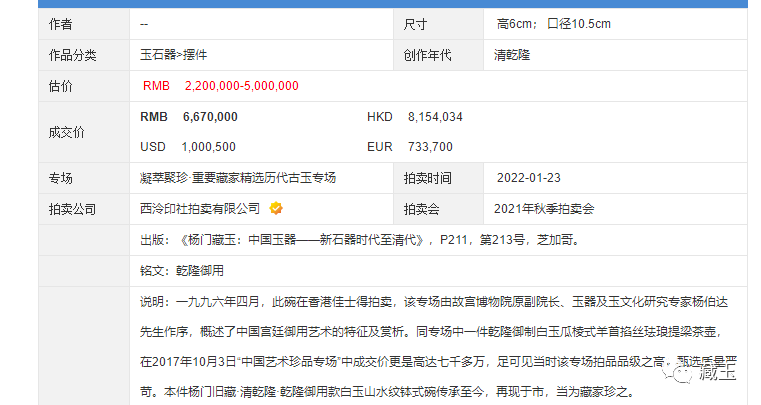Click the 铭文: 乾隆御用 inscription line

tap(181, 271)
